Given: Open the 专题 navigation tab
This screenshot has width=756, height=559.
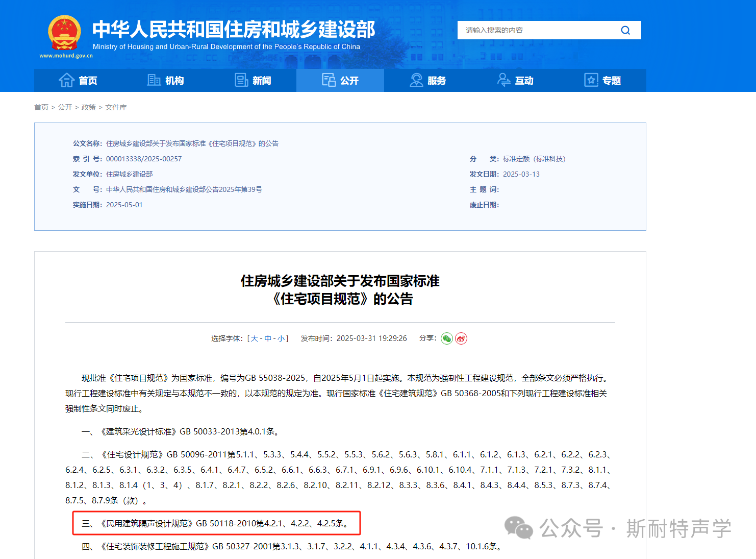Looking at the screenshot, I should coord(602,80).
